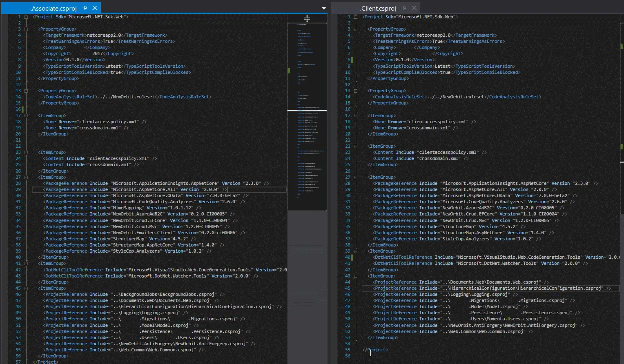Viewport: 624px width, 364px height.
Task: Collapse DotNetCliToolReference ItemGroup at line 39 in Client.csproj
Action: pyautogui.click(x=356, y=251)
